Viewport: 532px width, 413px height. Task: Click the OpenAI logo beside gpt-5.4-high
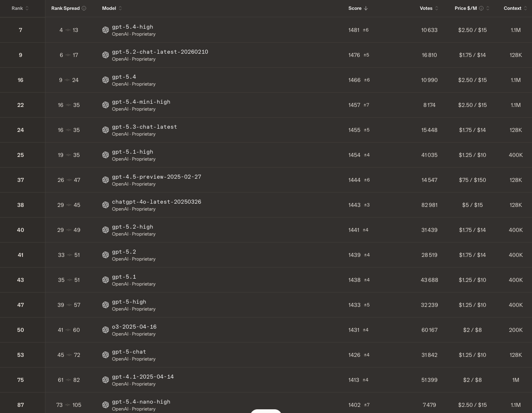click(106, 30)
